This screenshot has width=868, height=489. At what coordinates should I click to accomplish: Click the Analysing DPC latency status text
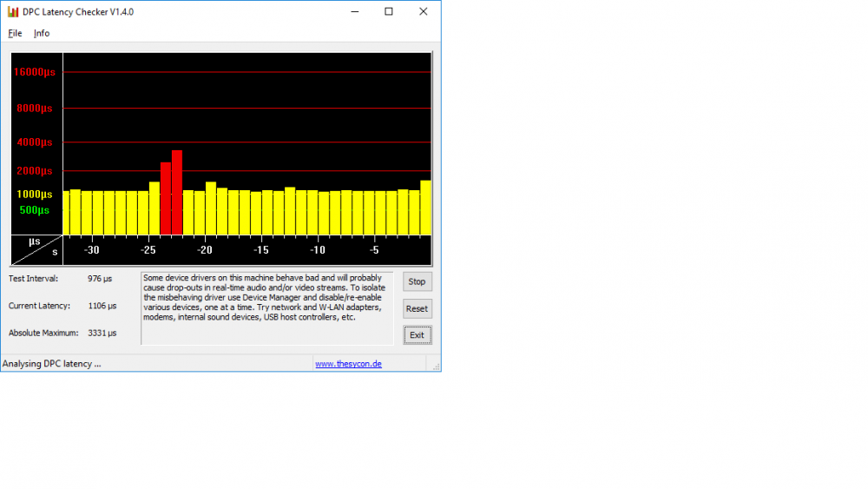coord(52,364)
